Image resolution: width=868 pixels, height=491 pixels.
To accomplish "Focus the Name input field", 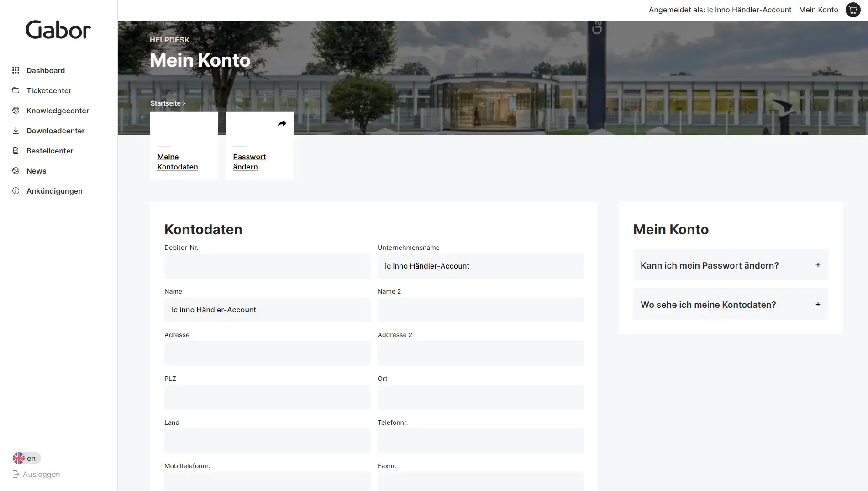I will (x=267, y=310).
